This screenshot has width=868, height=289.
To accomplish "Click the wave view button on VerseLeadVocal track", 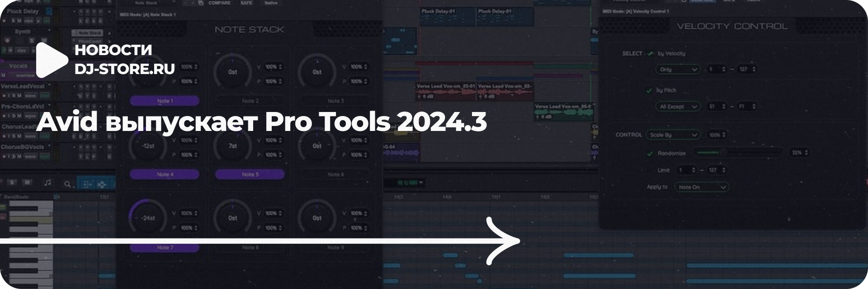I will pos(30,96).
